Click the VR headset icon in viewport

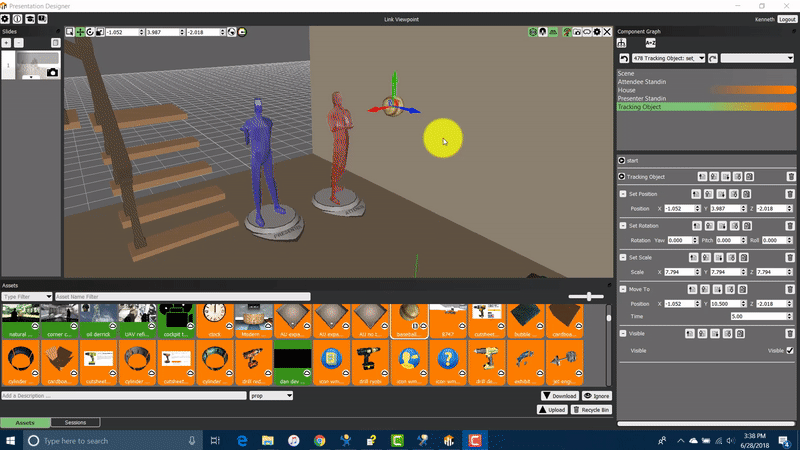(587, 32)
